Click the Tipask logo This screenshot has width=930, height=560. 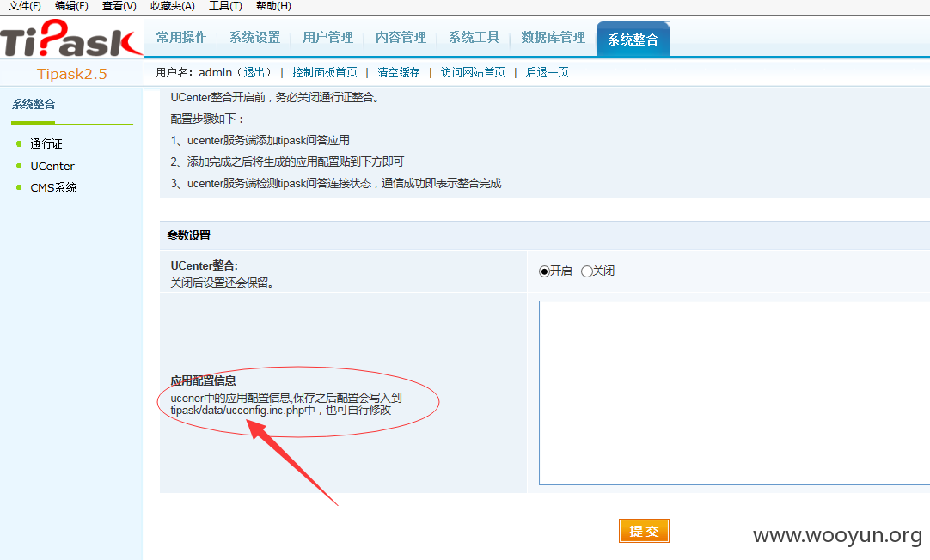tap(71, 39)
